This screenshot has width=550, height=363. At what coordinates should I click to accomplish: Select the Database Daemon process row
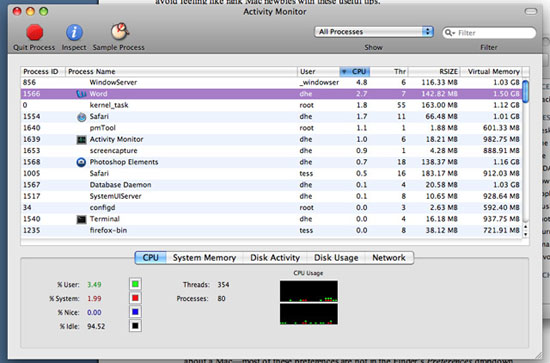tap(271, 185)
